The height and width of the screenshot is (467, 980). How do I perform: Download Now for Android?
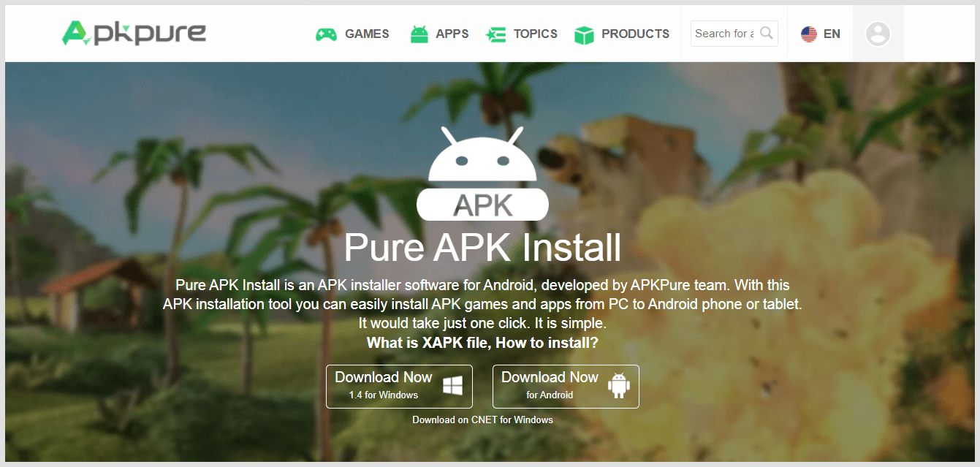(566, 386)
